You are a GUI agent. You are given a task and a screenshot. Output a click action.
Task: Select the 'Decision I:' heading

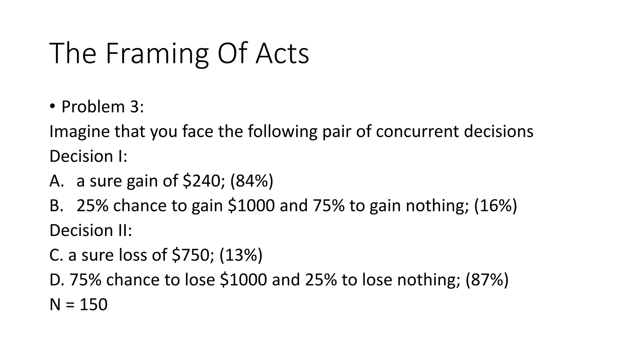[x=88, y=156]
